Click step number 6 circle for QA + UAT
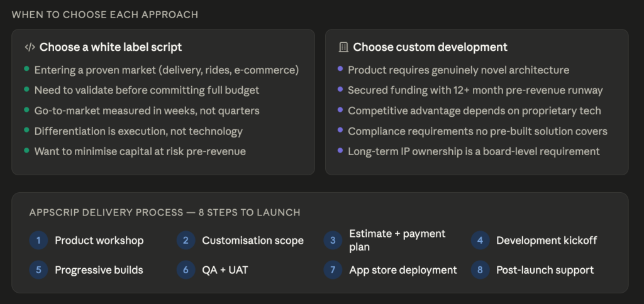This screenshot has width=644, height=304. [186, 270]
